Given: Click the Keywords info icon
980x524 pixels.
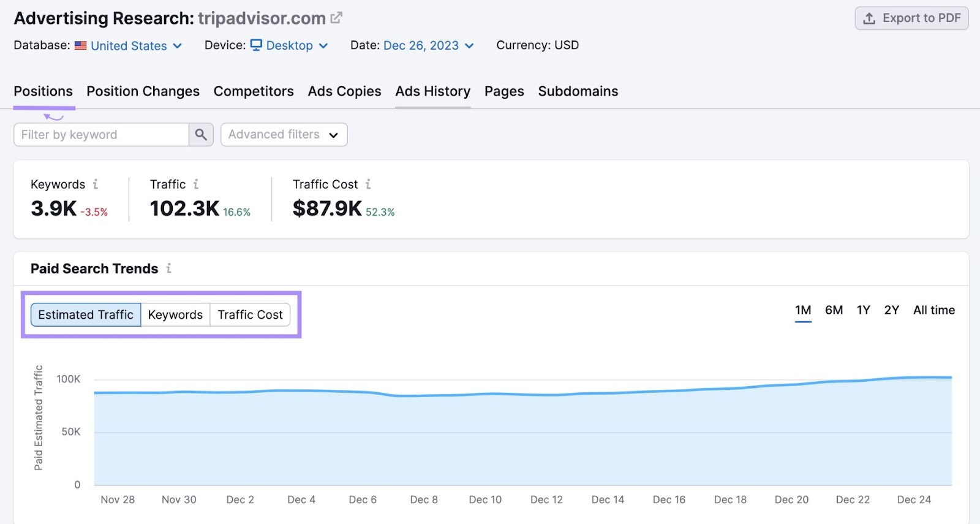Looking at the screenshot, I should pyautogui.click(x=96, y=184).
